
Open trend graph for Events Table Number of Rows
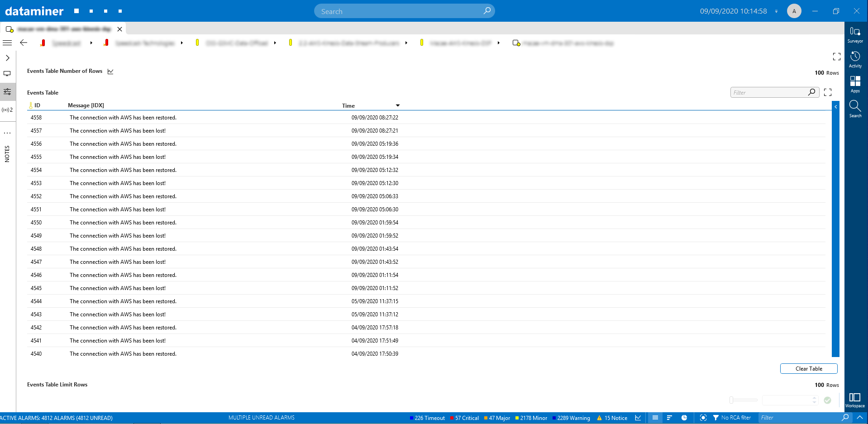tap(110, 71)
